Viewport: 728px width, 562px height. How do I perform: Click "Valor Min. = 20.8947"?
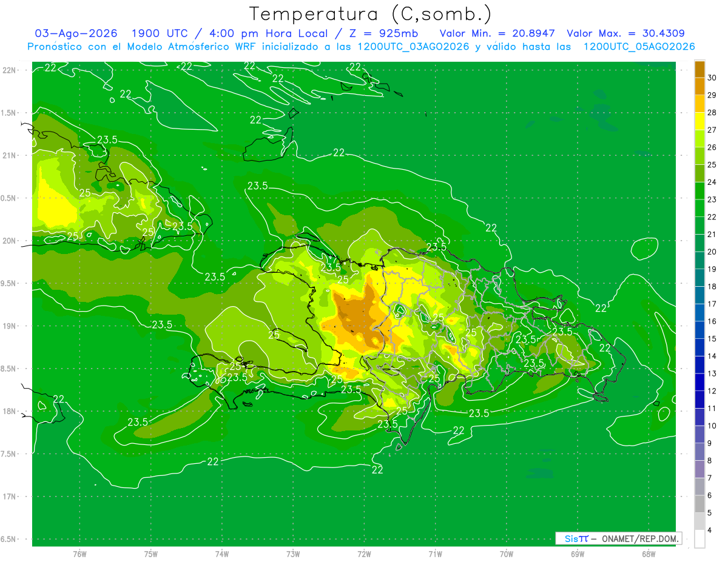pyautogui.click(x=497, y=33)
